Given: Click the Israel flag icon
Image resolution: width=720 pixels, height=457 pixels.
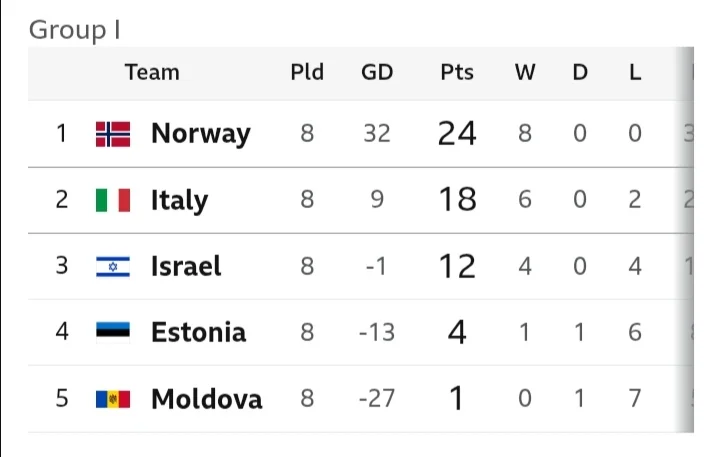Looking at the screenshot, I should point(113,266).
